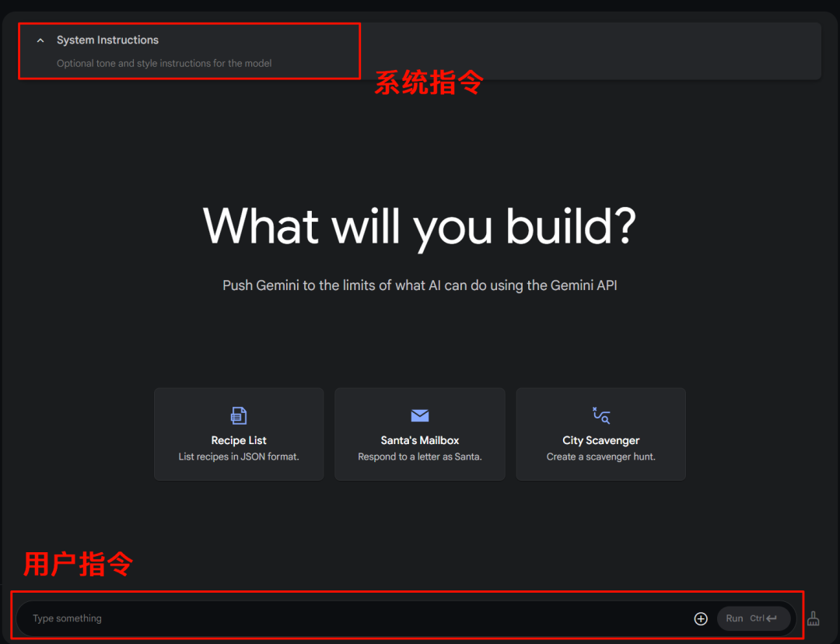
Task: Collapse the System Instructions chevron
Action: coord(40,40)
